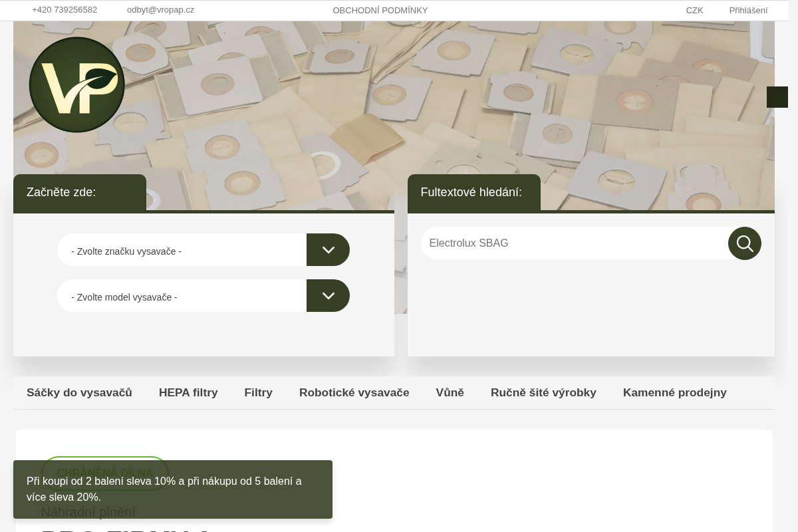Viewport: 798px width, 532px height.
Task: Go to HEPA filtry category
Action: pos(188,393)
